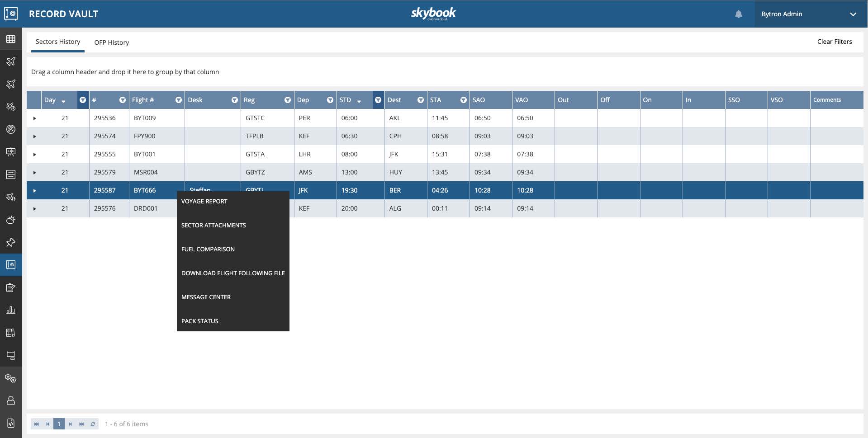The width and height of the screenshot is (868, 438).
Task: Click the HUY destination cell
Action: (x=406, y=172)
